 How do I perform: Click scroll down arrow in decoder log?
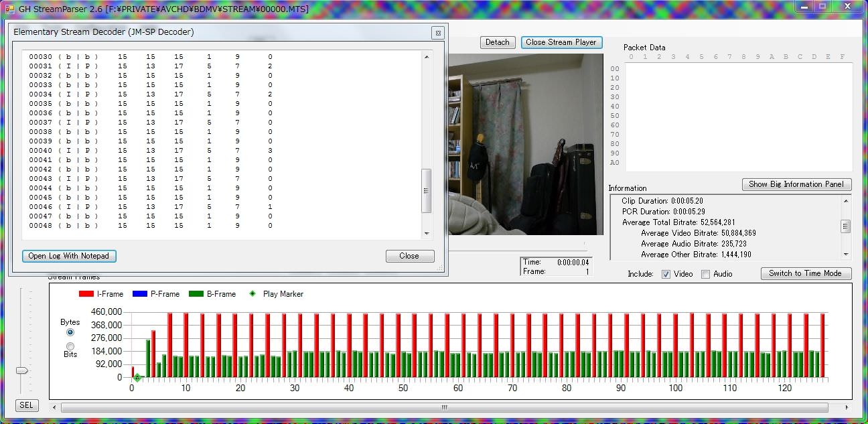pyautogui.click(x=427, y=233)
